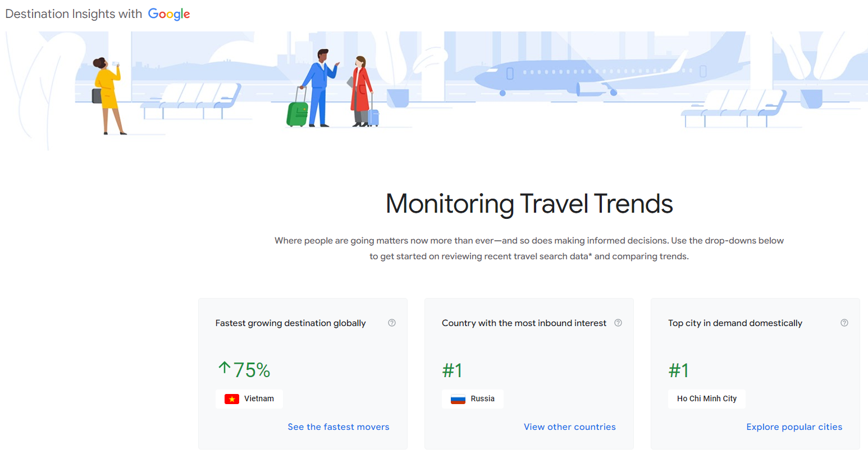Open help icon for Fastest growing destination
The height and width of the screenshot is (472, 868).
pos(392,323)
